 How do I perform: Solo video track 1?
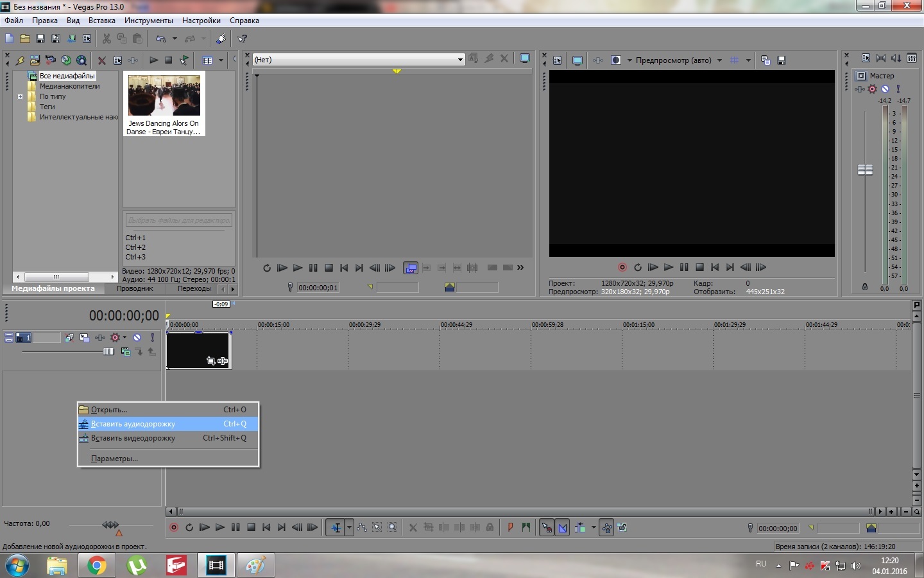pos(152,337)
